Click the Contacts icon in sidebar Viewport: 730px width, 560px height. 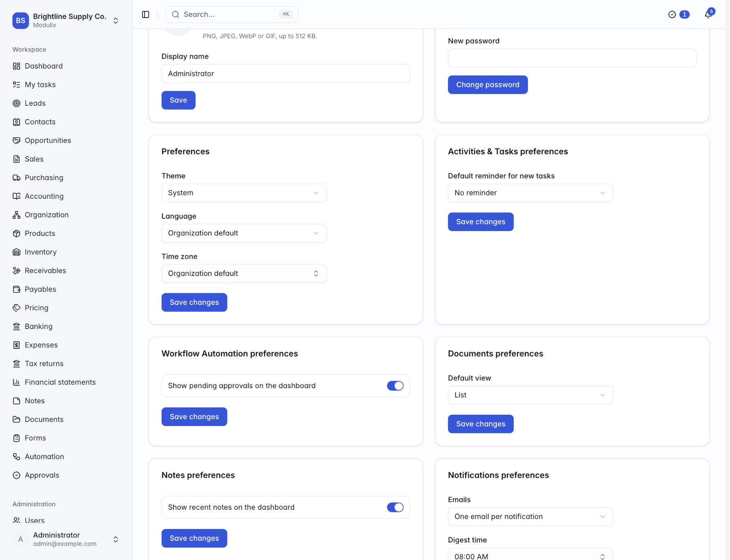point(16,122)
